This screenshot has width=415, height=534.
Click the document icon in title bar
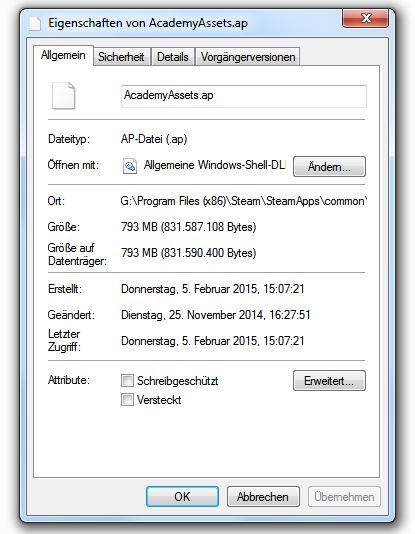coord(35,24)
